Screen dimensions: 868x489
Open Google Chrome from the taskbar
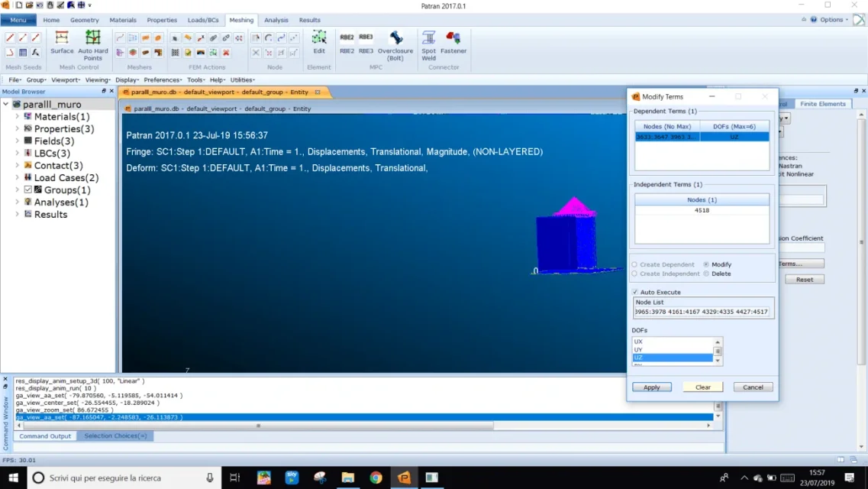point(376,478)
